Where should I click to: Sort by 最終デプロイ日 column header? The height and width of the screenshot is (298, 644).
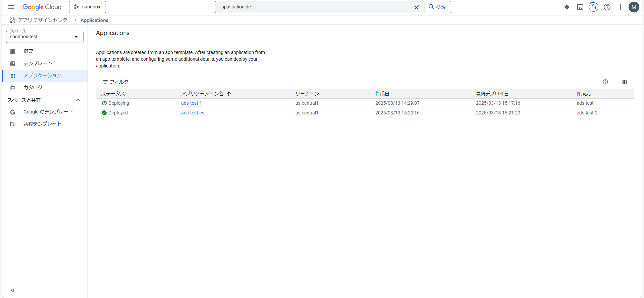point(492,94)
